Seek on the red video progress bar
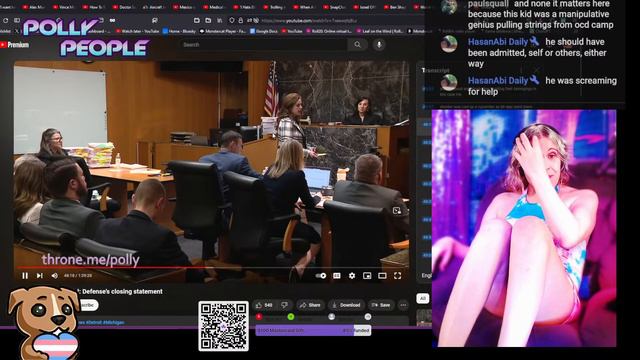640x360 pixels. (x=211, y=268)
